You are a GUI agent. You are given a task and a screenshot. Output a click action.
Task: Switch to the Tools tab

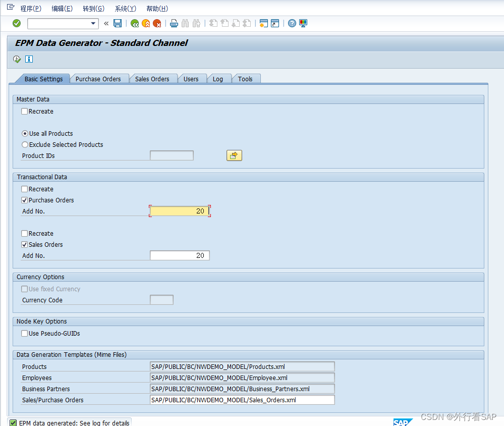[245, 79]
